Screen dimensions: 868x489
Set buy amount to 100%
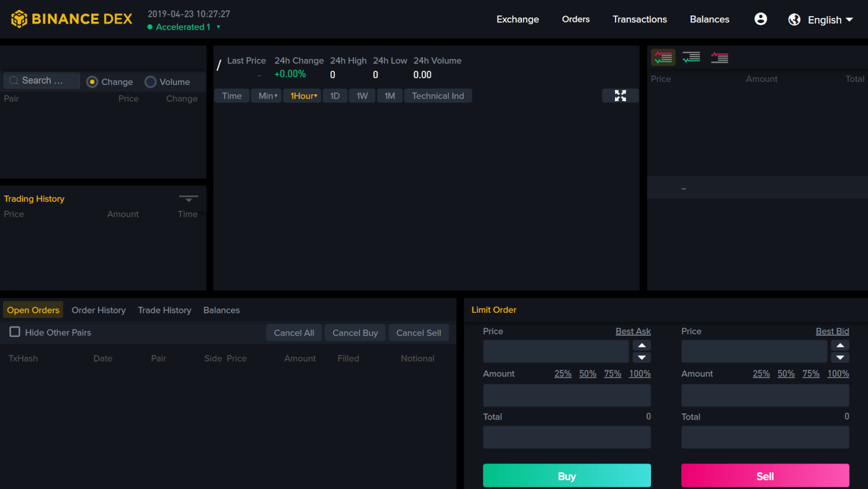640,374
